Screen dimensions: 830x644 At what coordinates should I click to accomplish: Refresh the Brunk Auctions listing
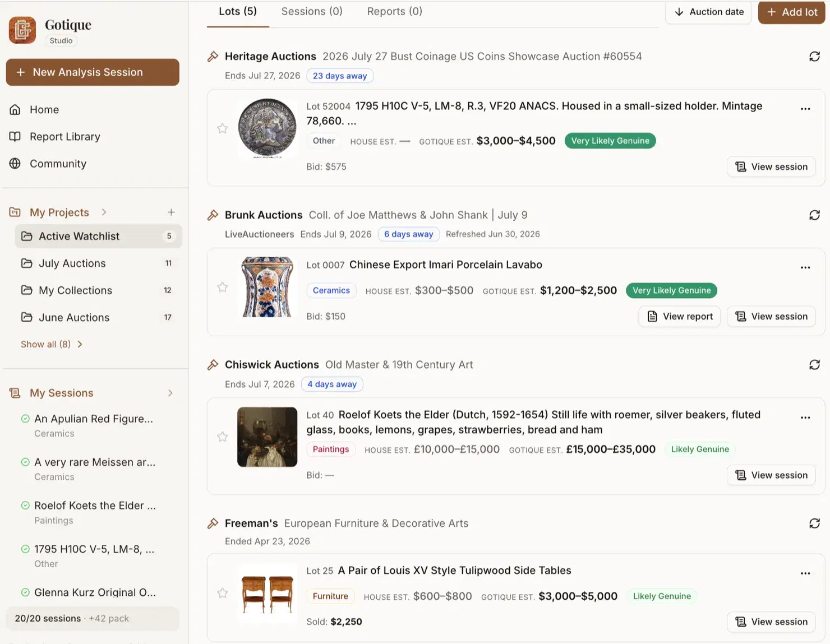pyautogui.click(x=814, y=215)
